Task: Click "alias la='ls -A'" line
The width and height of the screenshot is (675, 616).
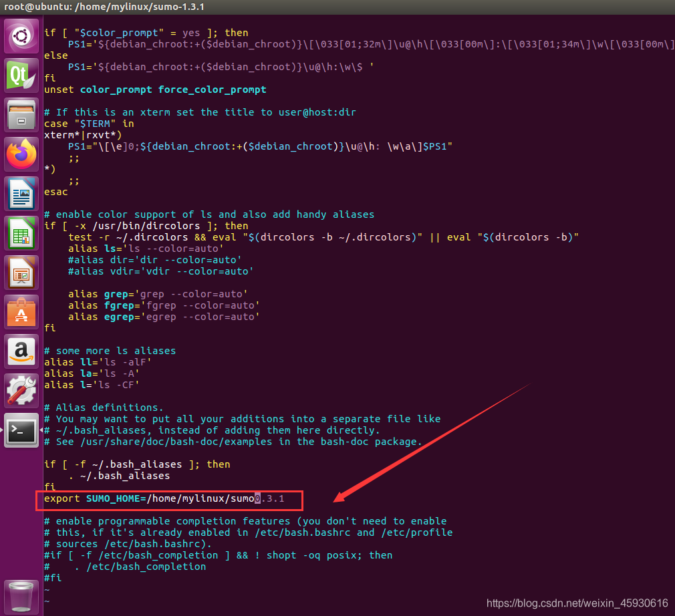Action: click(x=92, y=373)
